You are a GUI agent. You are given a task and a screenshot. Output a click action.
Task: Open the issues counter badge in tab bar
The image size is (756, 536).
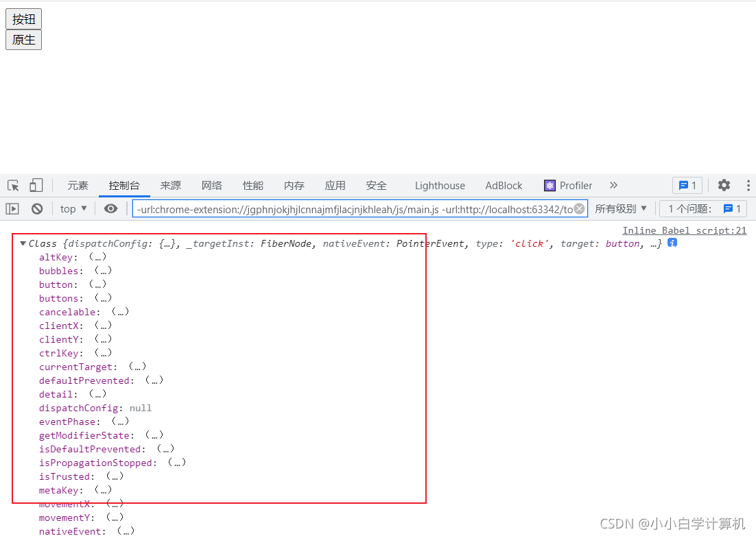pyautogui.click(x=687, y=186)
